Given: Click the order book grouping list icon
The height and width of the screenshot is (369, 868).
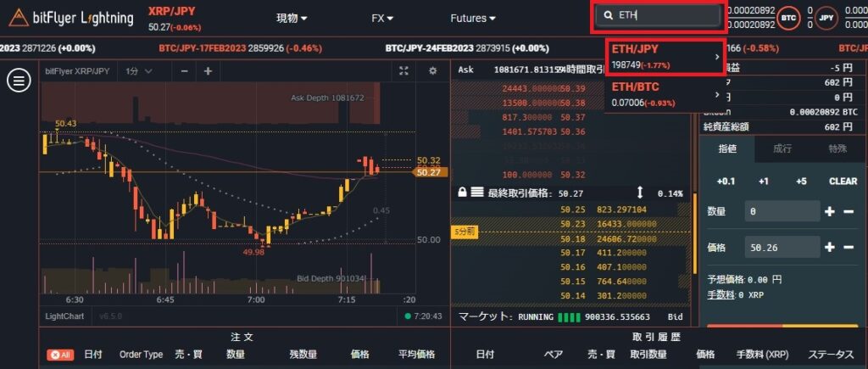Looking at the screenshot, I should [476, 193].
